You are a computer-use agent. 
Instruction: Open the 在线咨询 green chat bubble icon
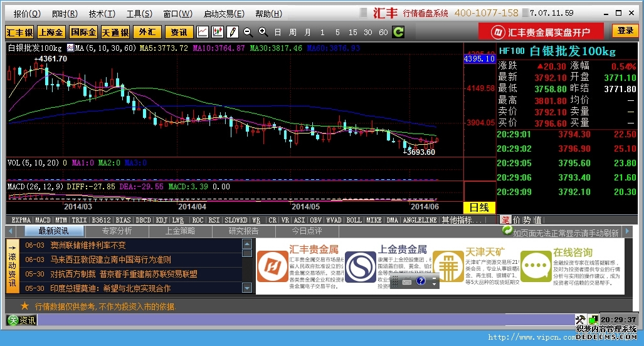point(536,267)
